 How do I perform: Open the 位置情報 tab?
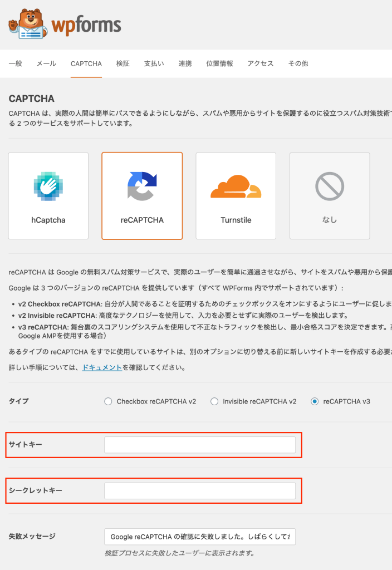219,63
